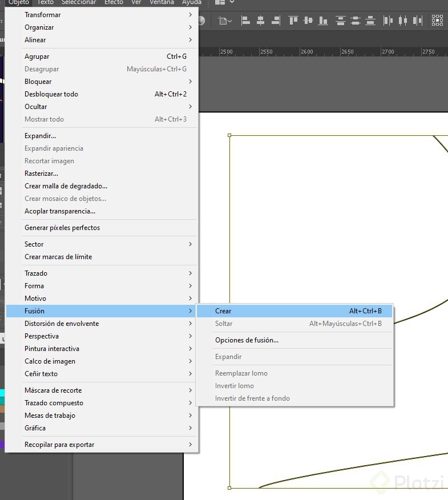Click the vertical distribute center icon
This screenshot has width=448, height=500.
(355, 21)
